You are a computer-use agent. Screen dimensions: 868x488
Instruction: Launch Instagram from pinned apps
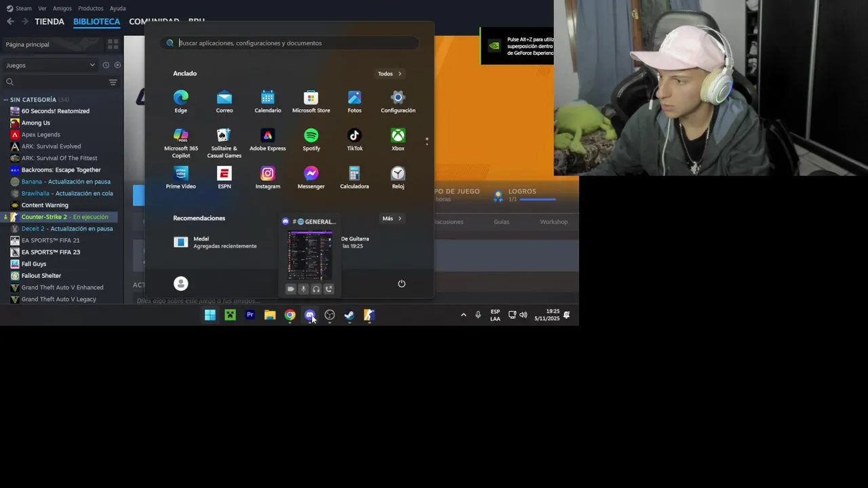tap(268, 178)
